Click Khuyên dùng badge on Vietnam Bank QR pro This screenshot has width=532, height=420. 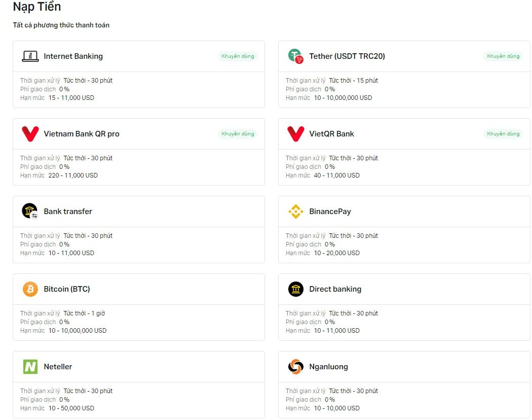pyautogui.click(x=238, y=133)
